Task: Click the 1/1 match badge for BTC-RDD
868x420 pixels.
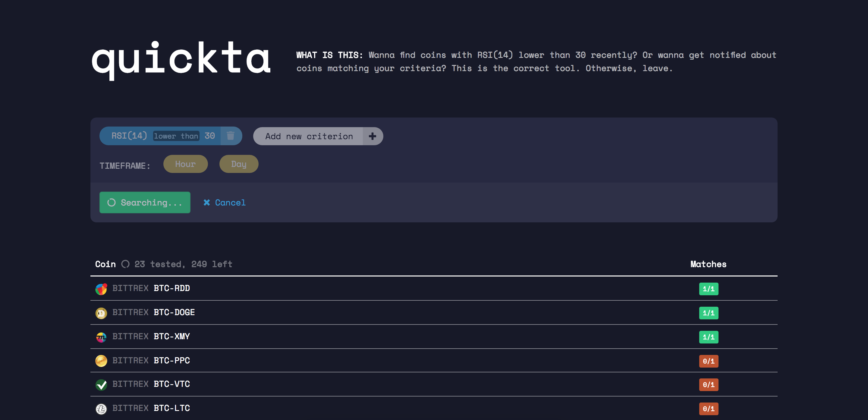Action: (x=708, y=289)
